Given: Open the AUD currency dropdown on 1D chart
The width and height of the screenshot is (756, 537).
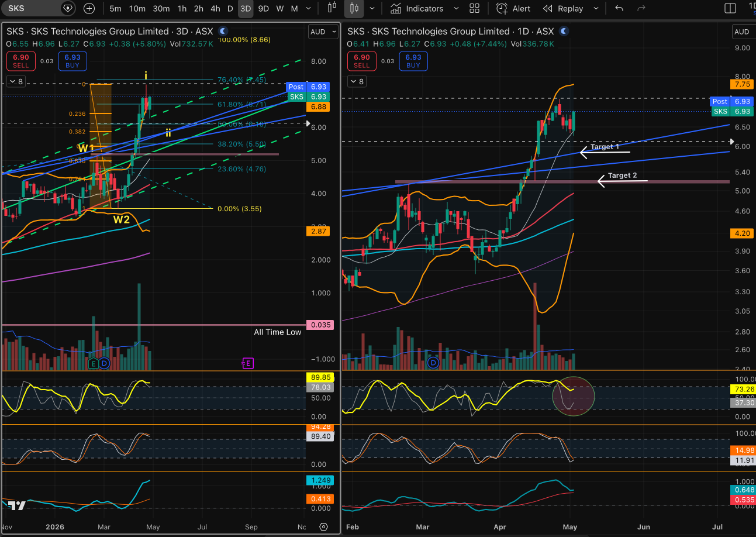Looking at the screenshot, I should point(744,32).
